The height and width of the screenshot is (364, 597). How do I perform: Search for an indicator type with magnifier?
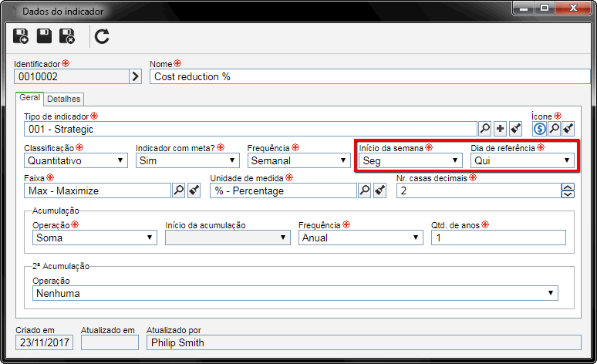(484, 129)
